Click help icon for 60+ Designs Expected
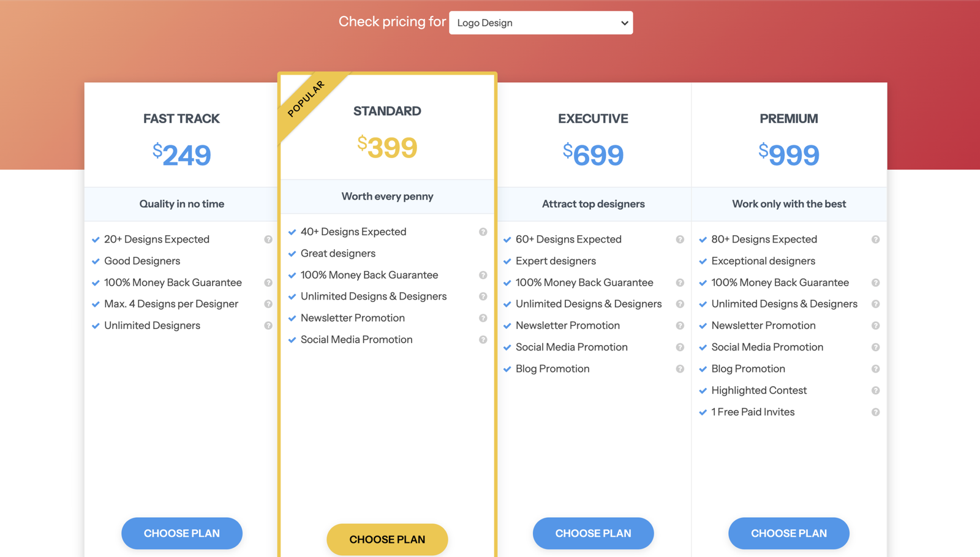This screenshot has width=980, height=557. (680, 240)
